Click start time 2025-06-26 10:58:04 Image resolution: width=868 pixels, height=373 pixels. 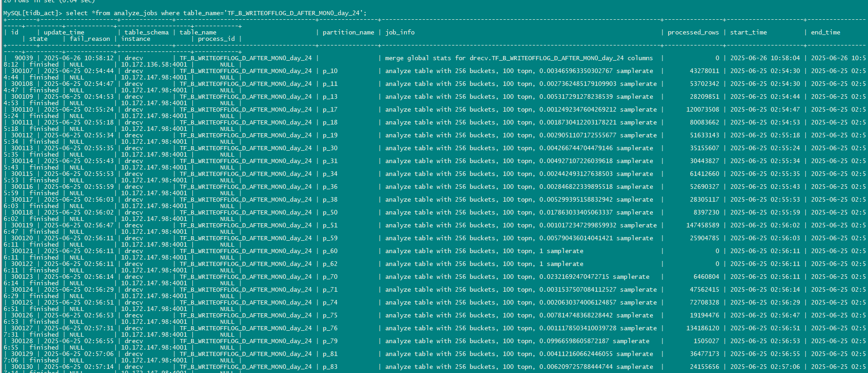point(765,58)
